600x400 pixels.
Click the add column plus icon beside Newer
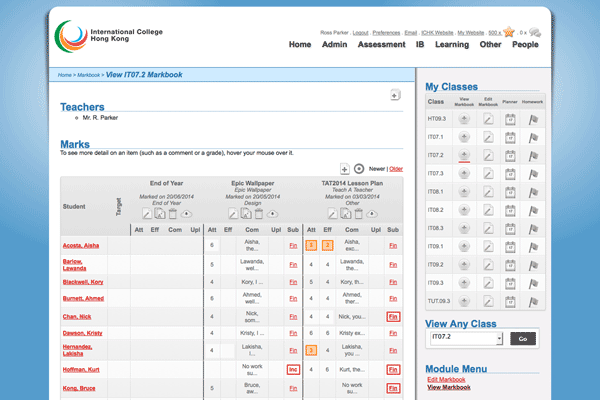coord(345,169)
